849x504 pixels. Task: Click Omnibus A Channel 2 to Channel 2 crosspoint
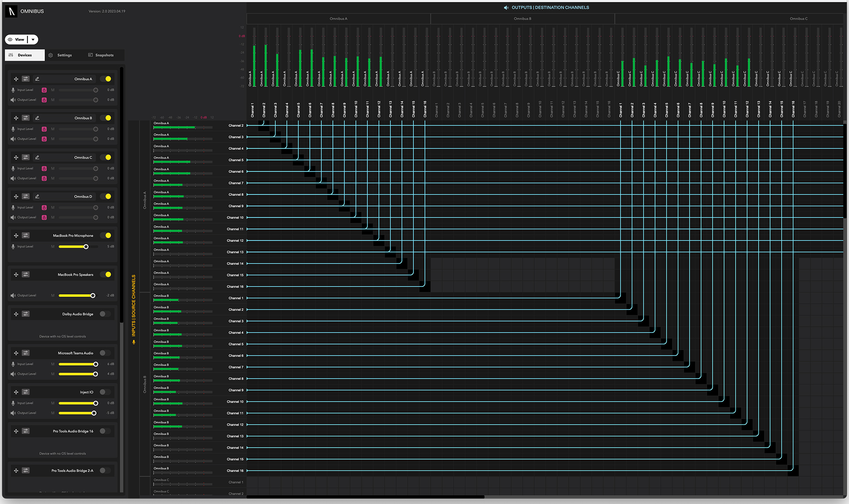coord(264,126)
